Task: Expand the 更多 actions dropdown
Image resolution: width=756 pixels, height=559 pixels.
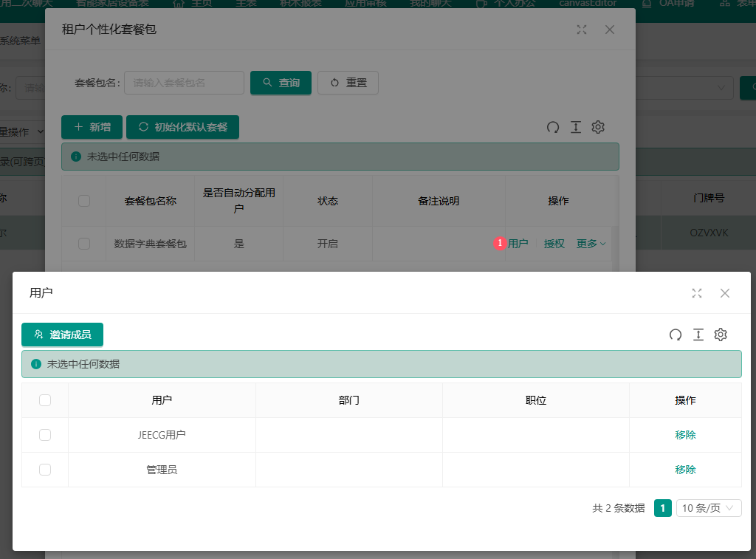Action: click(591, 244)
